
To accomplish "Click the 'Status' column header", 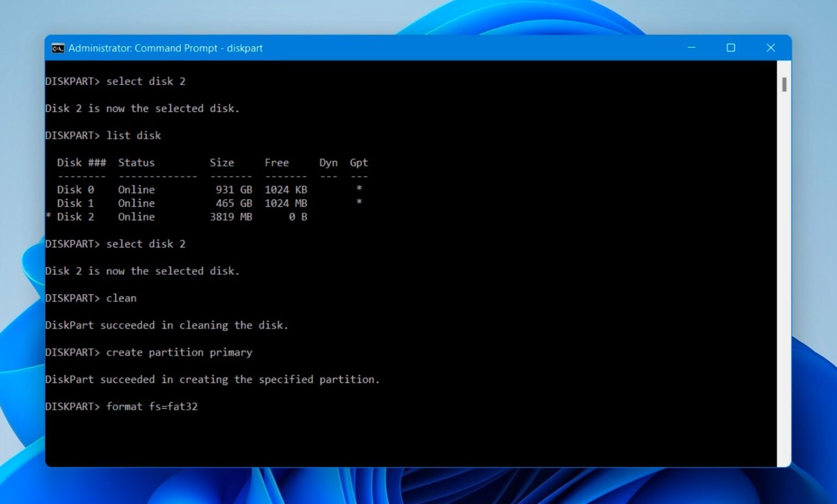I will click(136, 163).
